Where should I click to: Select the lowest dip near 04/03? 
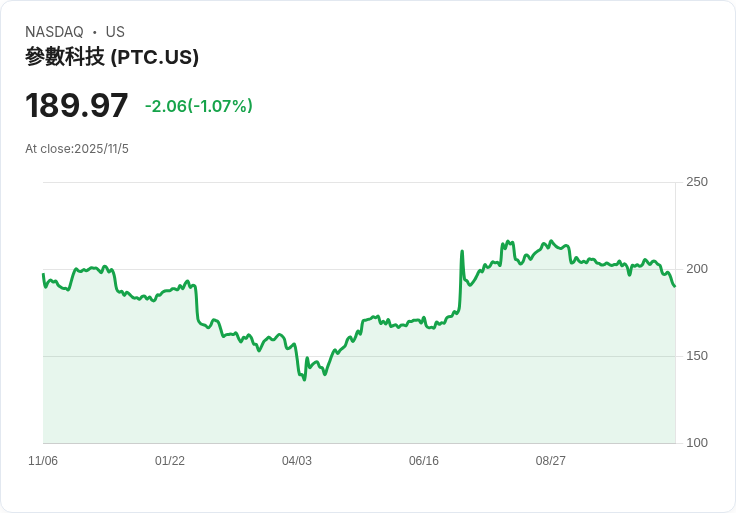pyautogui.click(x=304, y=379)
